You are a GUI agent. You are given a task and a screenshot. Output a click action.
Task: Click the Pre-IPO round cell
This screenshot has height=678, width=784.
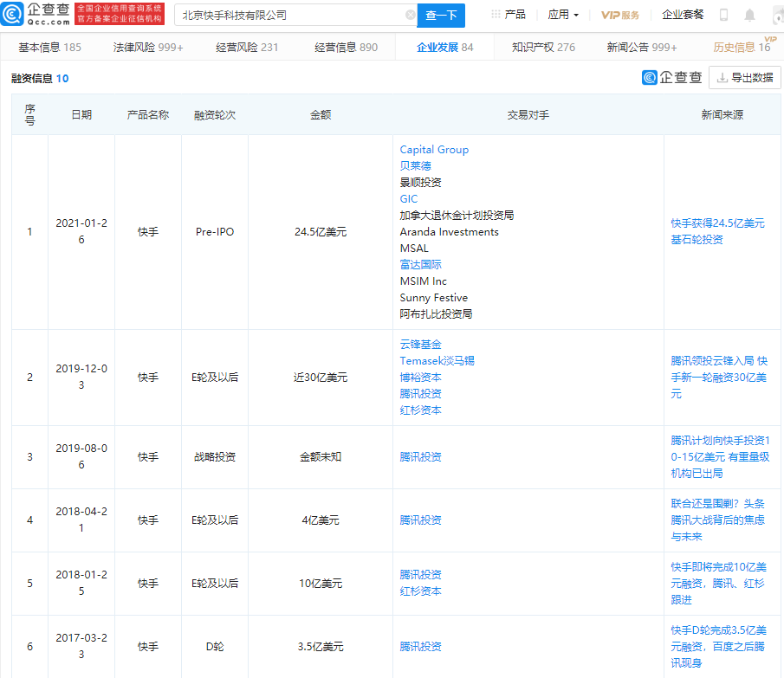[x=215, y=232]
